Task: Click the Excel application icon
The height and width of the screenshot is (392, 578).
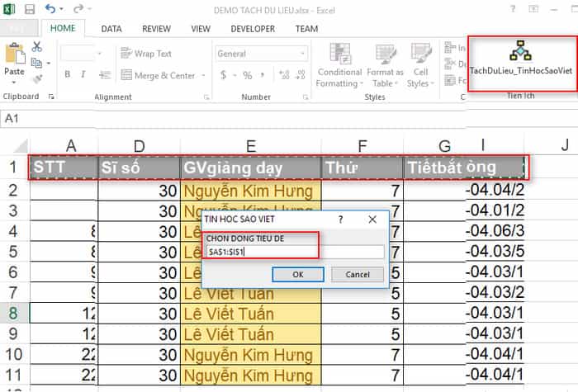Action: pos(9,8)
